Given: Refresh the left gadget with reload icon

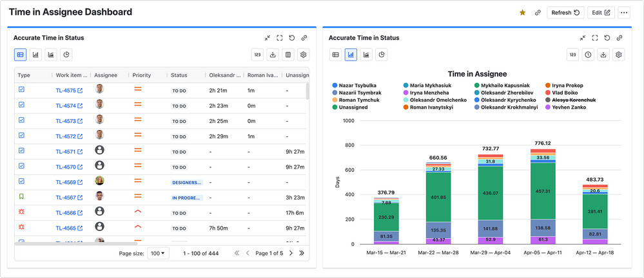Looking at the screenshot, I should (x=292, y=38).
